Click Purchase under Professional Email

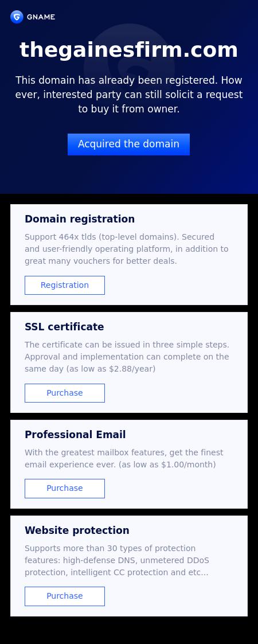(64, 489)
